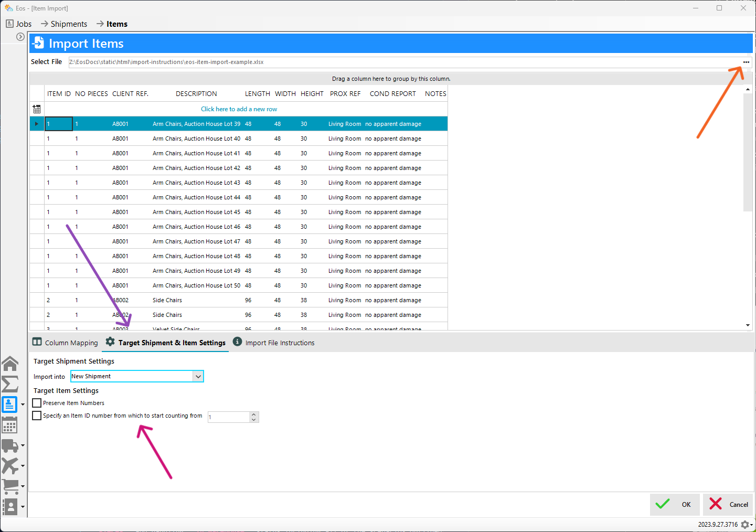Enable Preserve Item Numbers

click(x=36, y=403)
